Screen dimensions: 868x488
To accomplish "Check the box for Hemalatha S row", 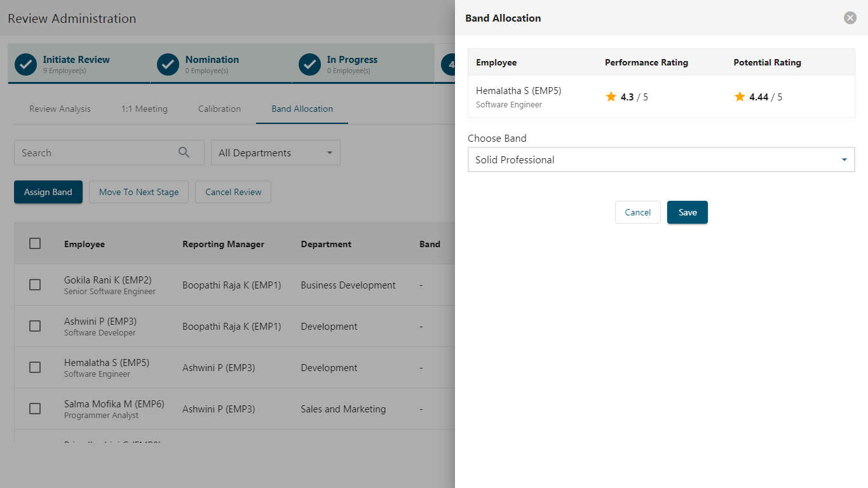I will coord(35,367).
